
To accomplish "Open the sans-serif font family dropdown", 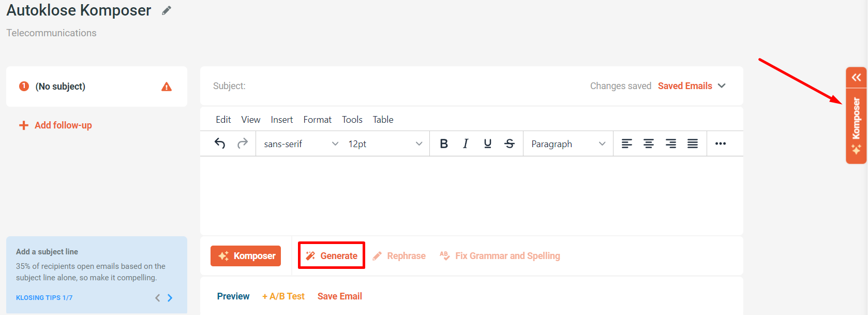I will (x=301, y=144).
